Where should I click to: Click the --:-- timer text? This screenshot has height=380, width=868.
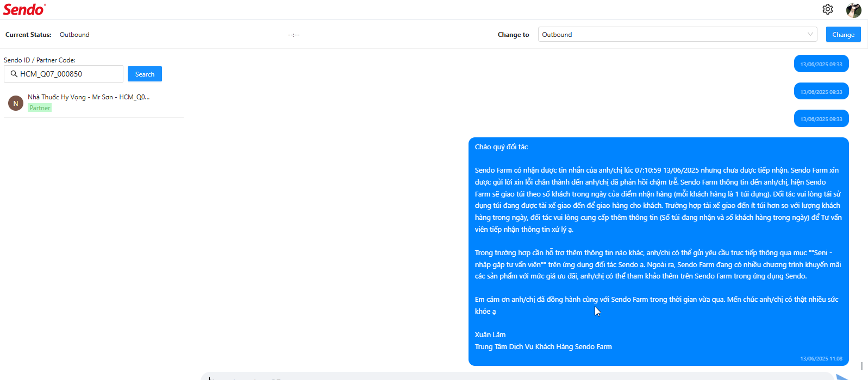pos(294,35)
